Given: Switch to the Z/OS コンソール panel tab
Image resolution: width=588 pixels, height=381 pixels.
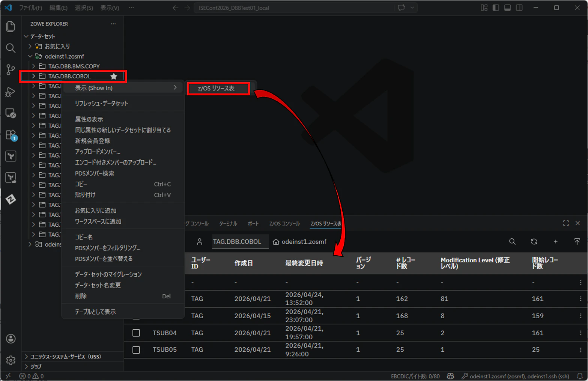Looking at the screenshot, I should 284,224.
